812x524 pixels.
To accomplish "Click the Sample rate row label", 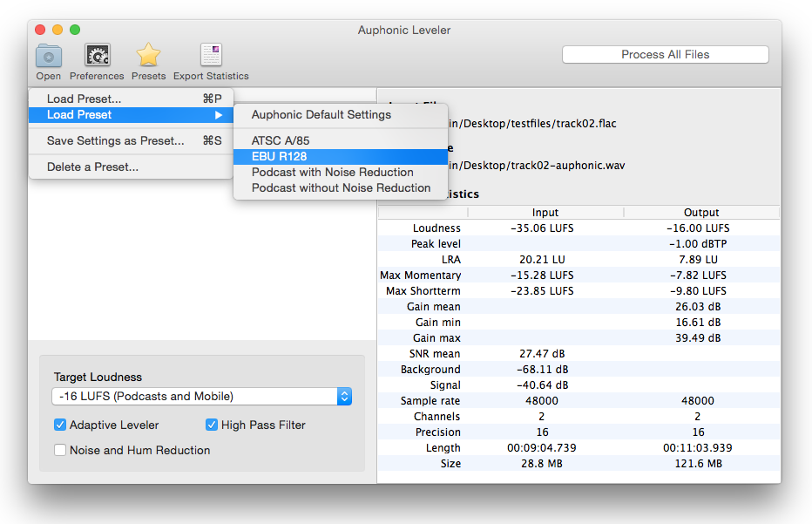I will (x=430, y=401).
